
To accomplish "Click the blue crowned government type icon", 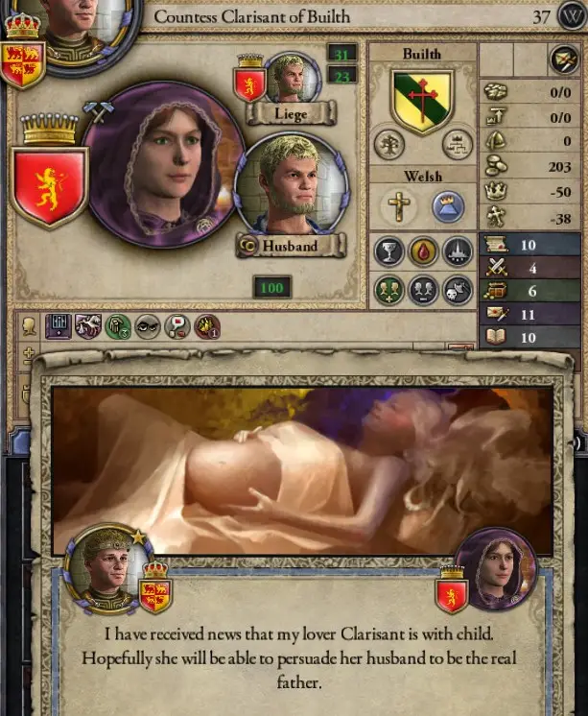I will click(448, 206).
